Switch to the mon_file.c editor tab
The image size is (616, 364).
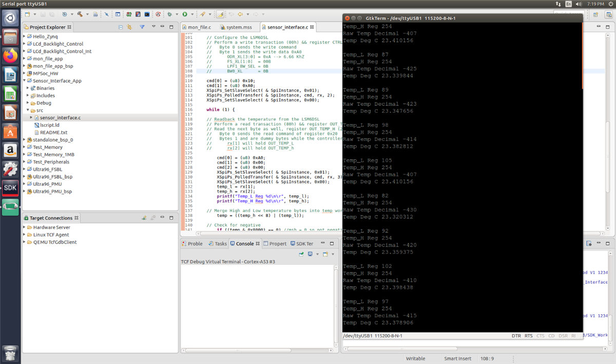199,27
